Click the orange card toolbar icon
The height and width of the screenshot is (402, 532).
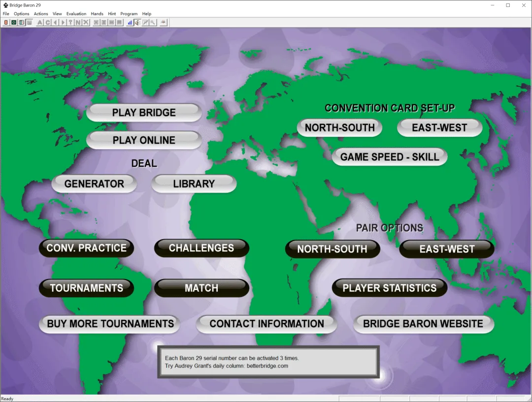pos(6,22)
